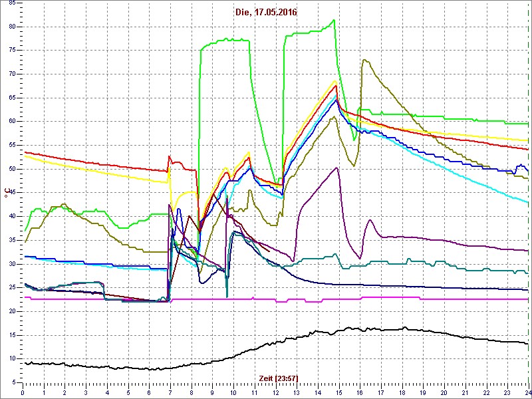
Task: Pick the 0 hour label on the time axis
Action: coord(23,392)
